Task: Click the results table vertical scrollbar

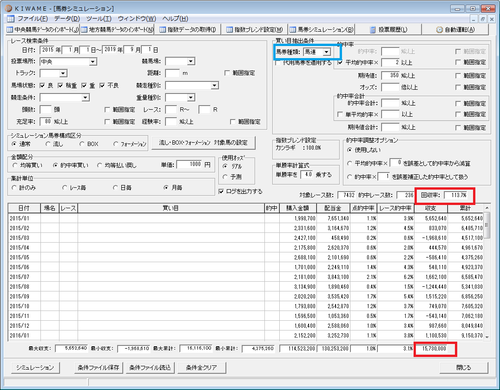Action: point(487,273)
